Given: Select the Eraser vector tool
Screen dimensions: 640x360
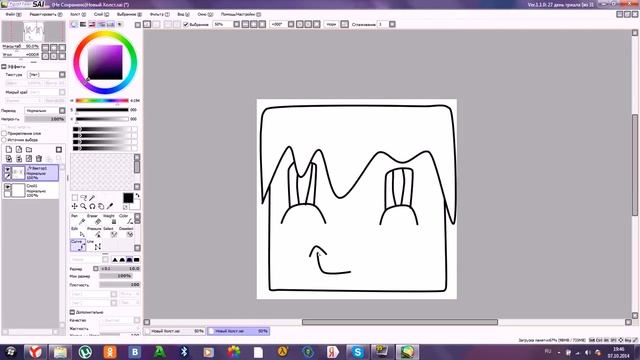Looking at the screenshot, I should pos(94,219).
